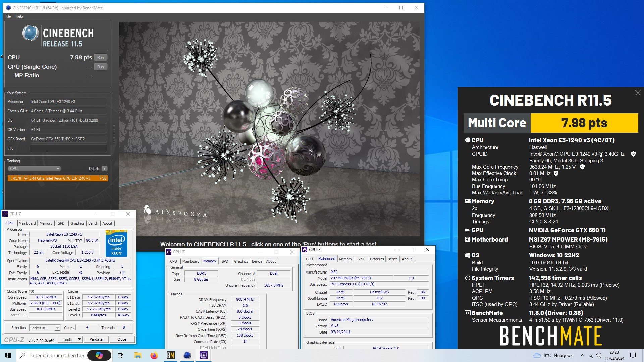
Task: Click DRAM Frequency value 808.4 MHz
Action: (245, 300)
